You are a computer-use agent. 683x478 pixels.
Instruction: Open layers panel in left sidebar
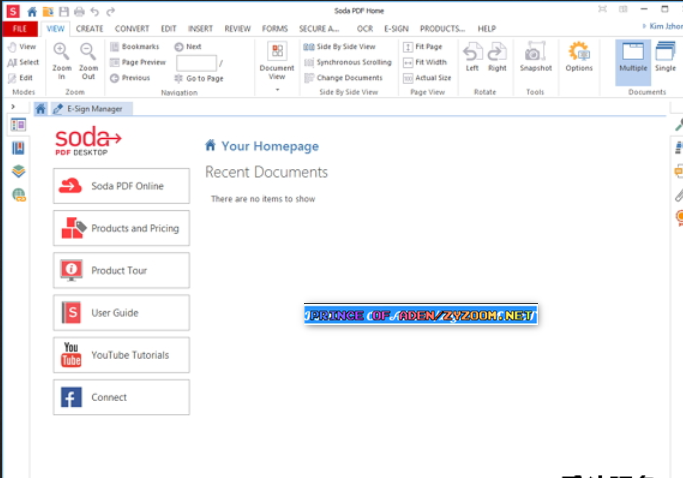coord(18,171)
